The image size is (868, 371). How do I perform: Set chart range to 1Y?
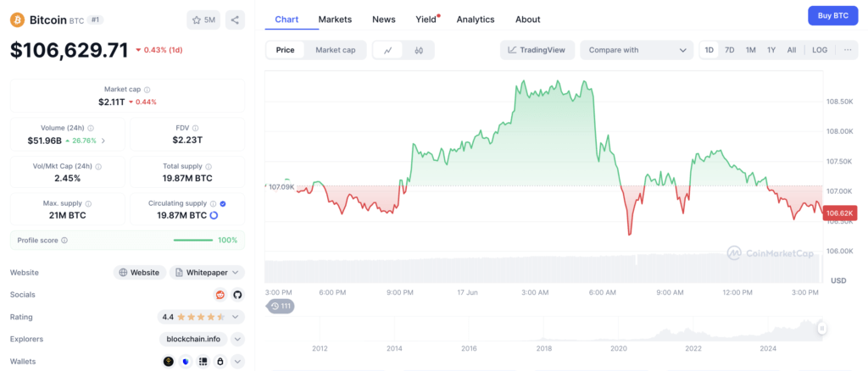click(771, 50)
